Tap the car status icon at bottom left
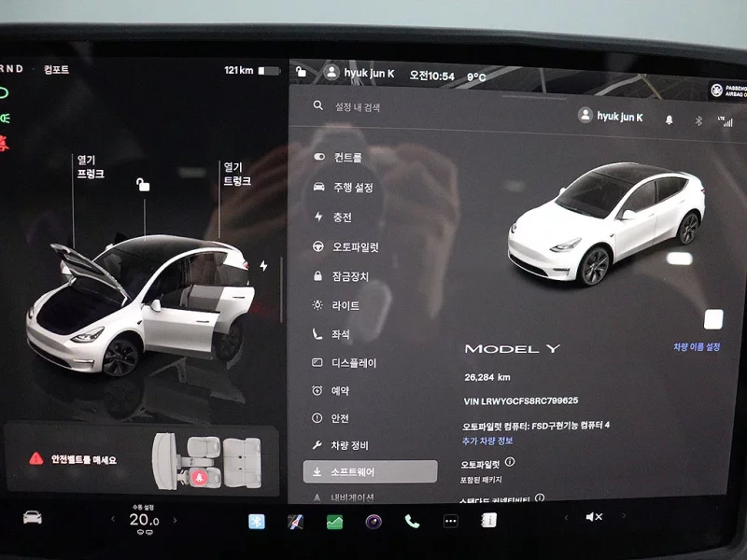Image resolution: width=747 pixels, height=560 pixels. pyautogui.click(x=31, y=517)
